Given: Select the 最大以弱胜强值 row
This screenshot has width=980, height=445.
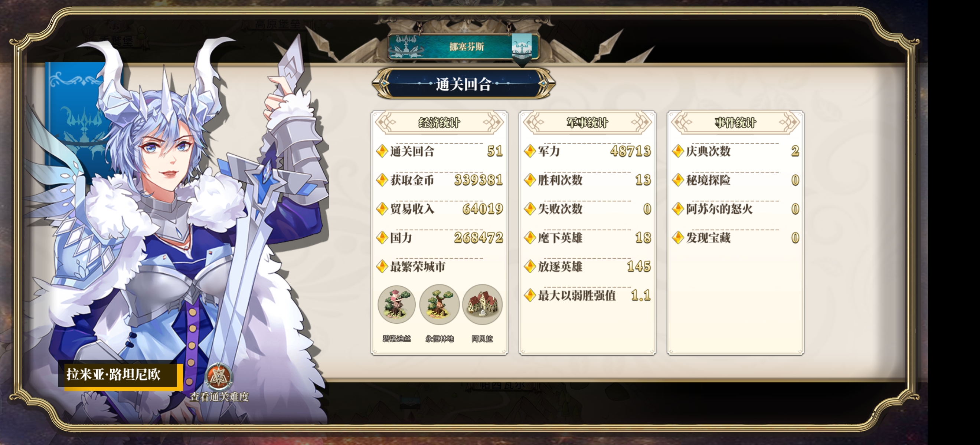Looking at the screenshot, I should (587, 295).
